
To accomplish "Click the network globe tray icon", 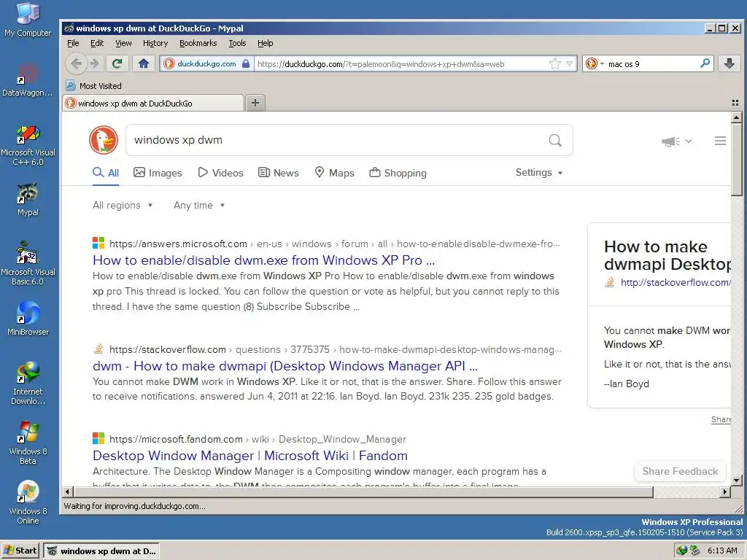I will [x=682, y=551].
